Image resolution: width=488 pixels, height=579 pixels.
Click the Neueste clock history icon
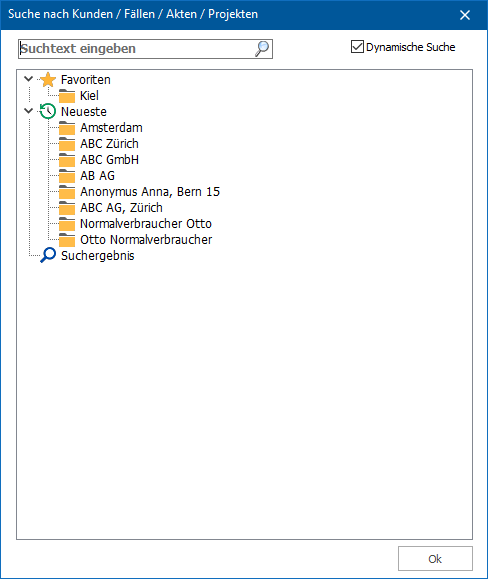coord(48,112)
